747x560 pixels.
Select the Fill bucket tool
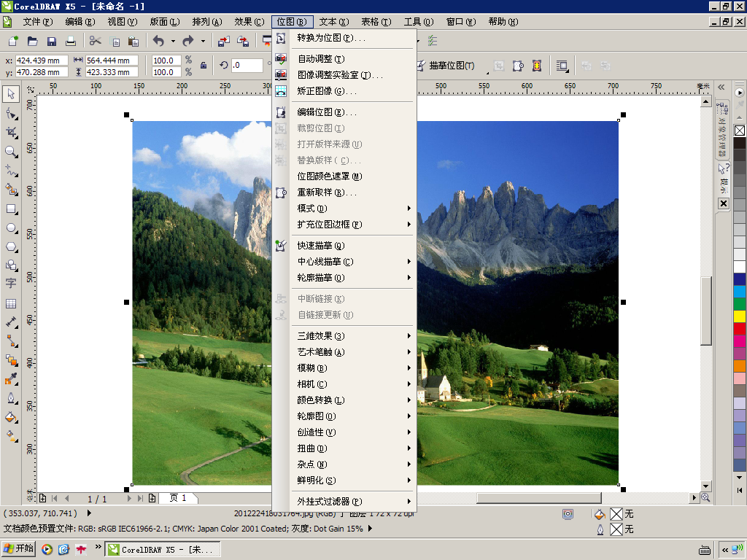[11, 417]
